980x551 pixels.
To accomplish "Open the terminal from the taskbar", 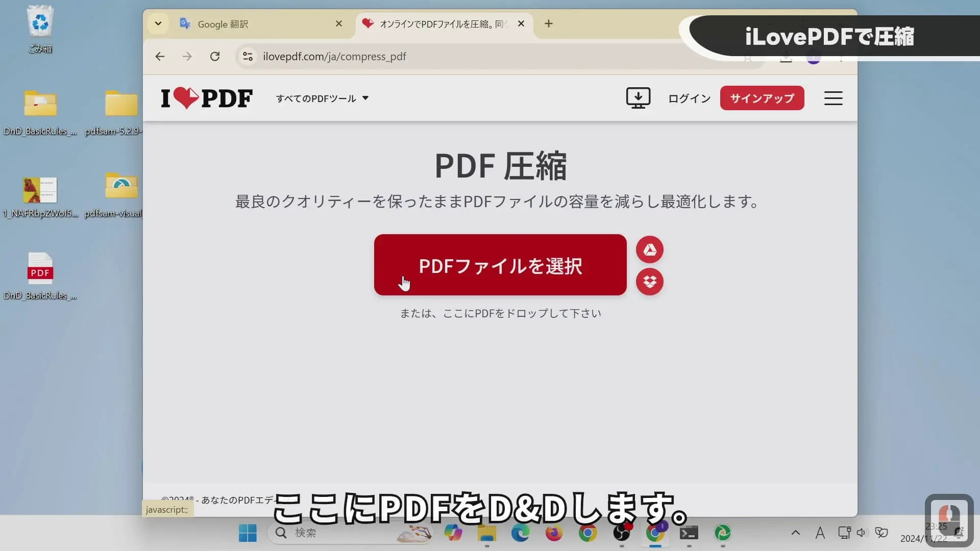I will click(x=690, y=534).
